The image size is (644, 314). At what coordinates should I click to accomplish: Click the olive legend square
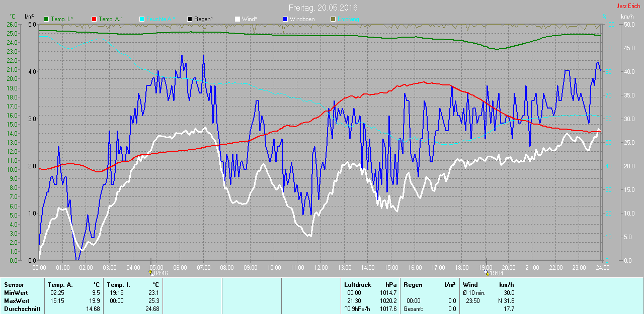(x=333, y=19)
